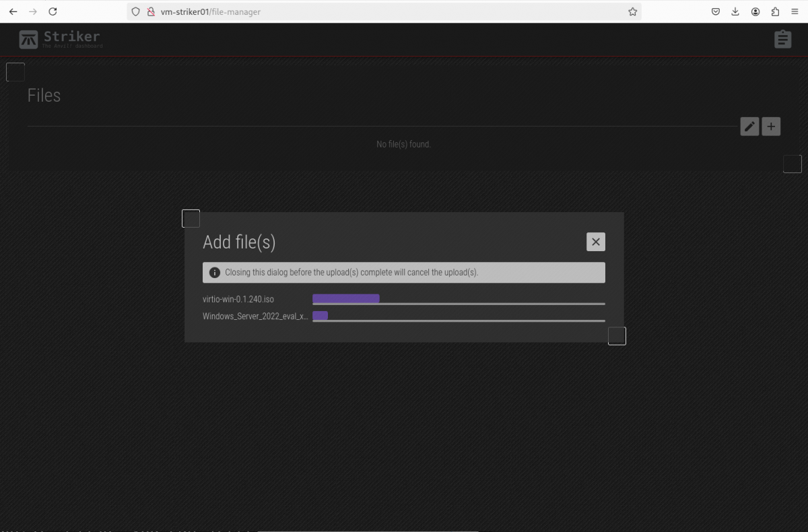Reload the file-manager page
The height and width of the screenshot is (532, 808).
point(53,11)
